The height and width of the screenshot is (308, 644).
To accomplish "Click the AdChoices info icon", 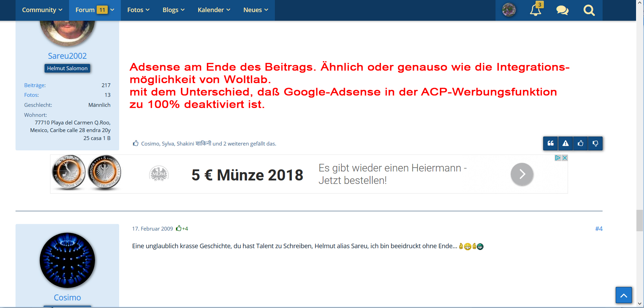I will [x=558, y=158].
